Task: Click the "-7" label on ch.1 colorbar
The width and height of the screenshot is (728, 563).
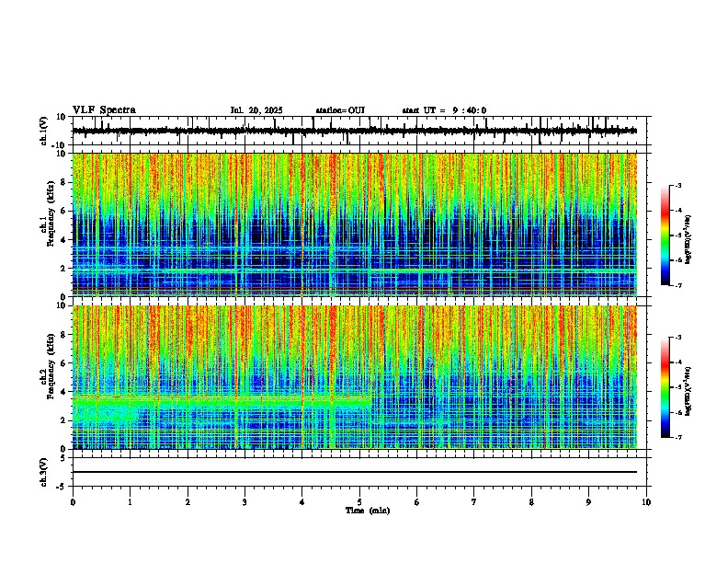Action: click(x=678, y=286)
